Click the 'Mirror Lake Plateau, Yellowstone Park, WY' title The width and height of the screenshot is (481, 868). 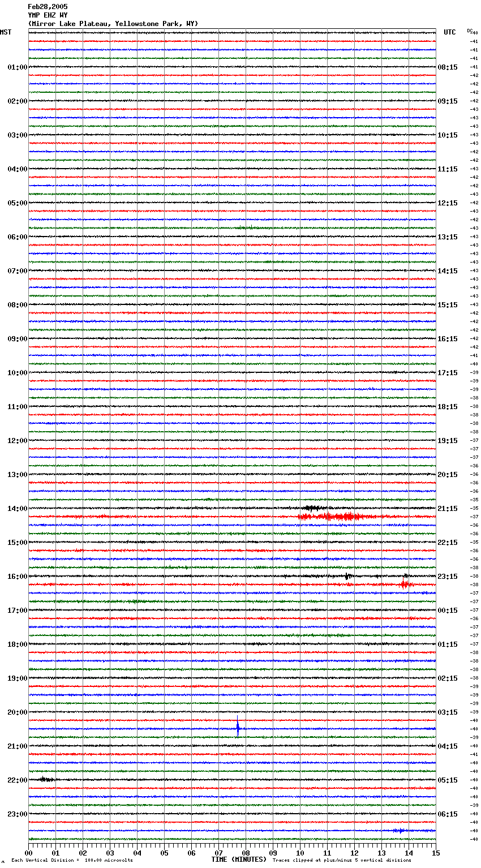[x=113, y=24]
